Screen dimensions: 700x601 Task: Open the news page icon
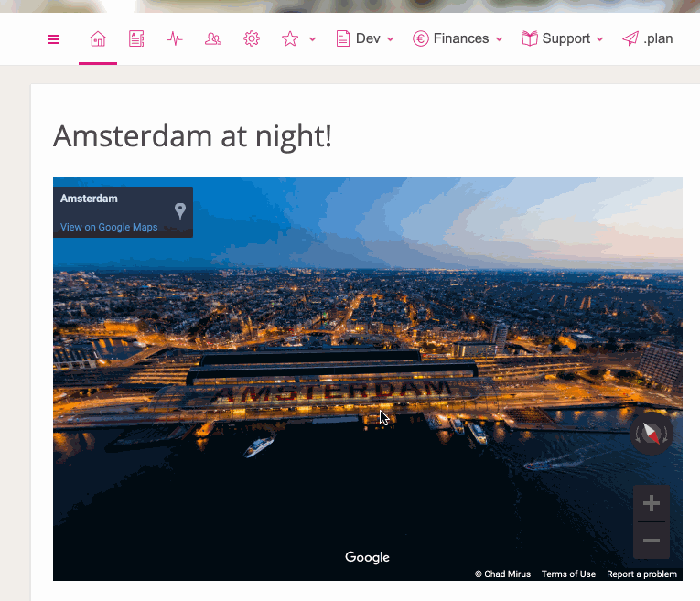(x=136, y=38)
